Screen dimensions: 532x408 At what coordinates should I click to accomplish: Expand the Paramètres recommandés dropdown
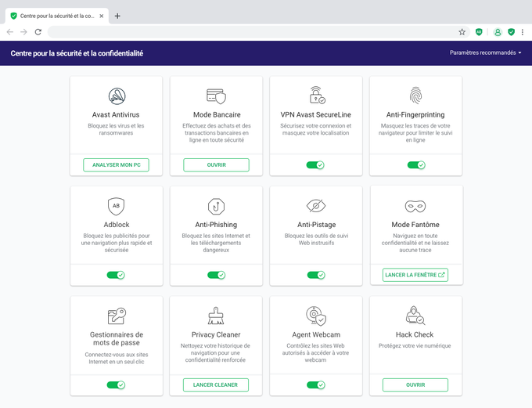[486, 52]
